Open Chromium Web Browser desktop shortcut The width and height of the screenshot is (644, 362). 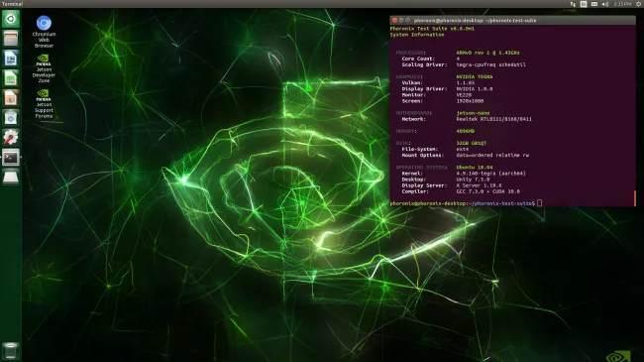click(x=44, y=32)
